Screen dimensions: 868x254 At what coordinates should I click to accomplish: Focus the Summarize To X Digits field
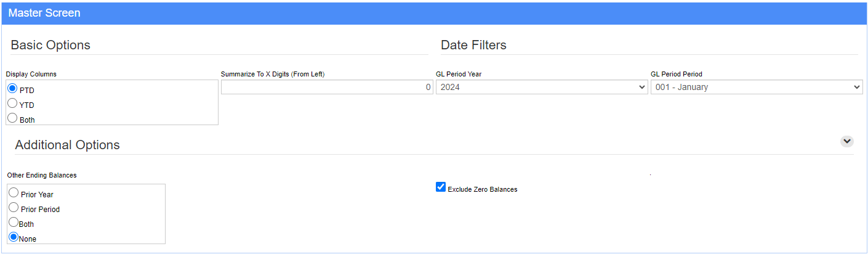[x=327, y=87]
